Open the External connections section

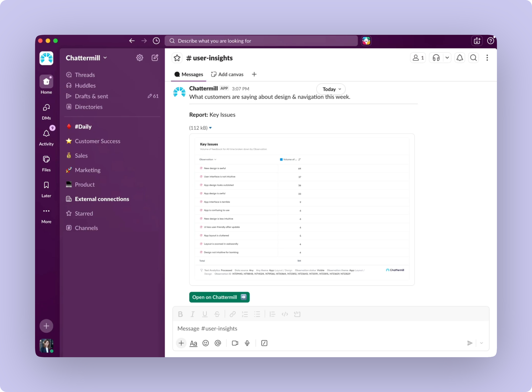(x=102, y=199)
